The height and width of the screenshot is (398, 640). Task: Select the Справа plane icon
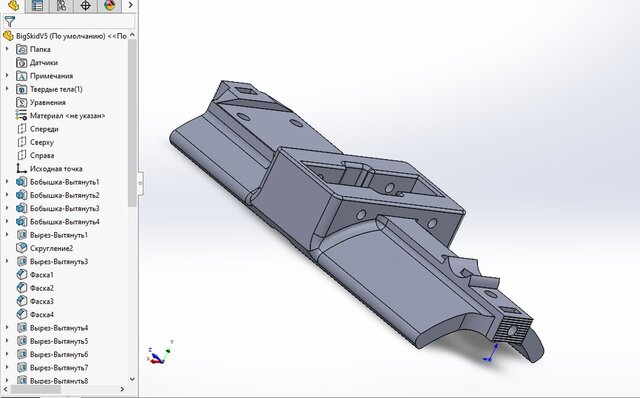tap(21, 156)
